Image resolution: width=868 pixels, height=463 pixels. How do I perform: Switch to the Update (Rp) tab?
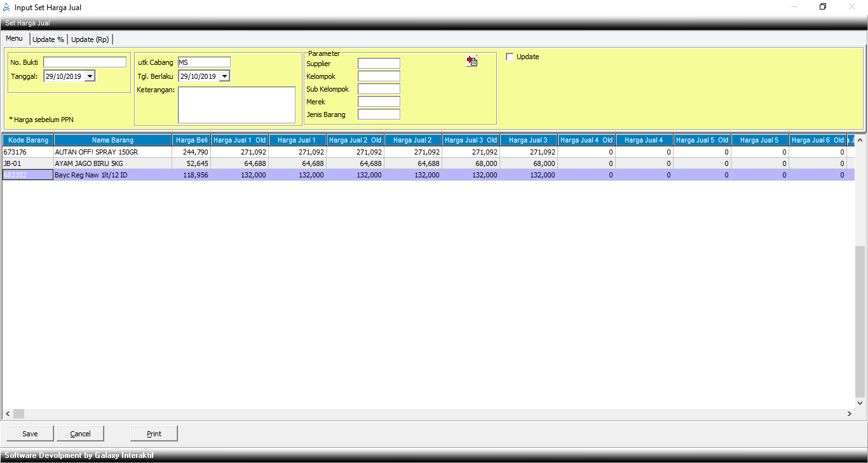(x=90, y=39)
